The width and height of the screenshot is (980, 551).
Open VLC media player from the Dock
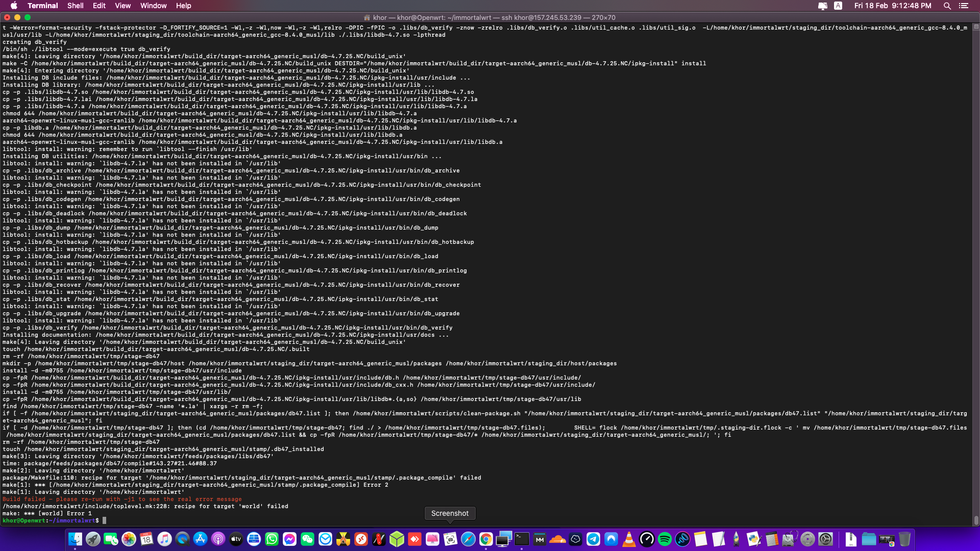(628, 539)
